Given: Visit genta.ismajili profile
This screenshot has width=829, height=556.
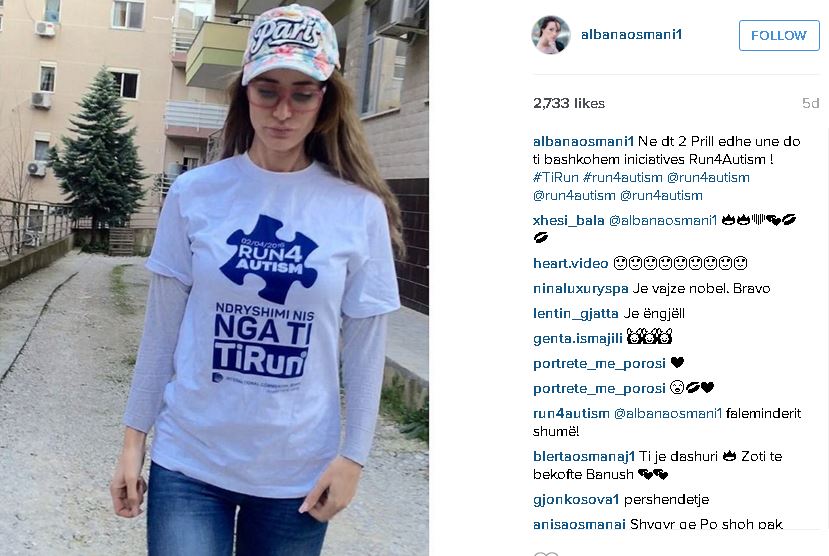Looking at the screenshot, I should point(577,339).
